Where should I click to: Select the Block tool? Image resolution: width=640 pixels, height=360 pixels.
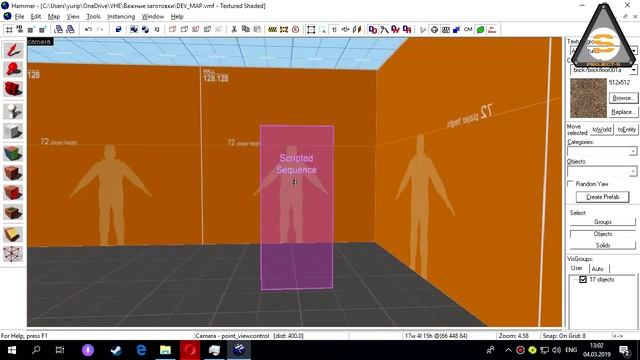tap(13, 131)
